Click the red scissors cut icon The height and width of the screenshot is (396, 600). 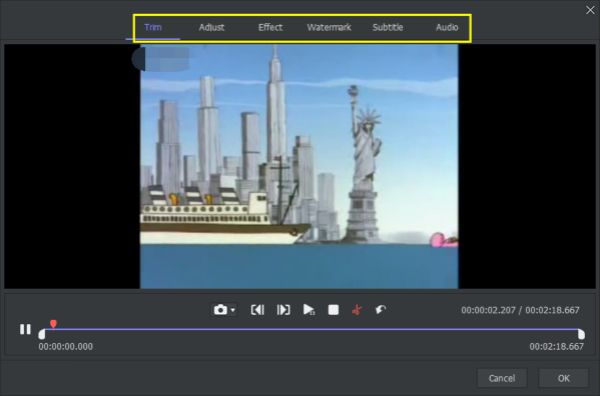[357, 310]
